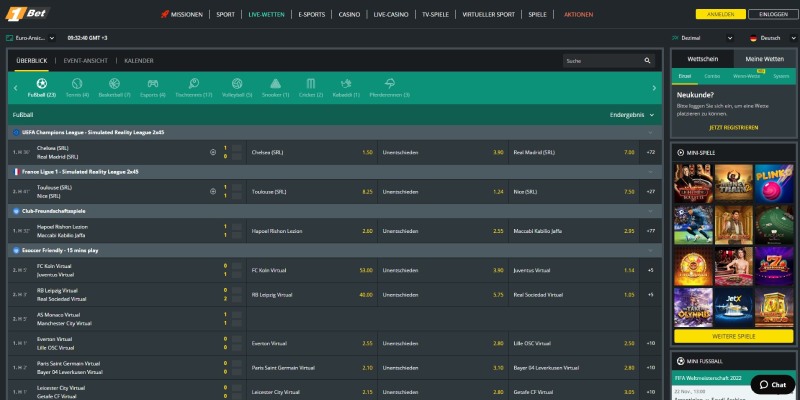800x400 pixels.
Task: Open the E-Sports menu
Action: click(x=312, y=15)
